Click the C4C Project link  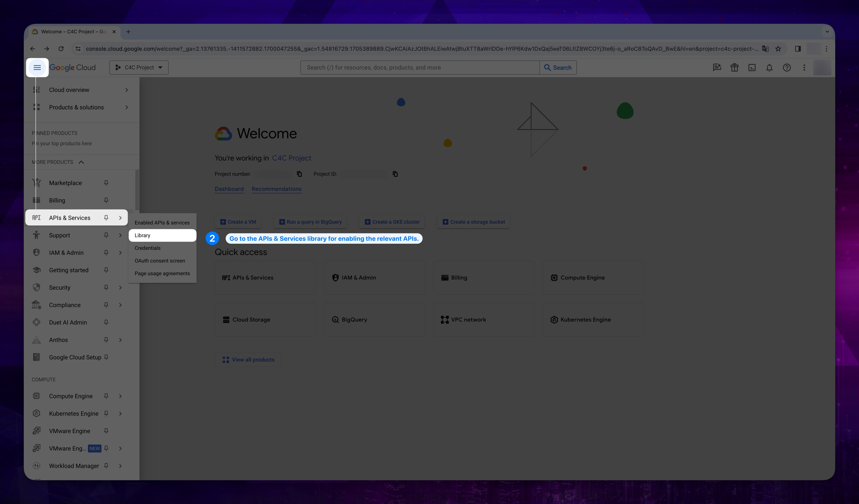click(291, 158)
